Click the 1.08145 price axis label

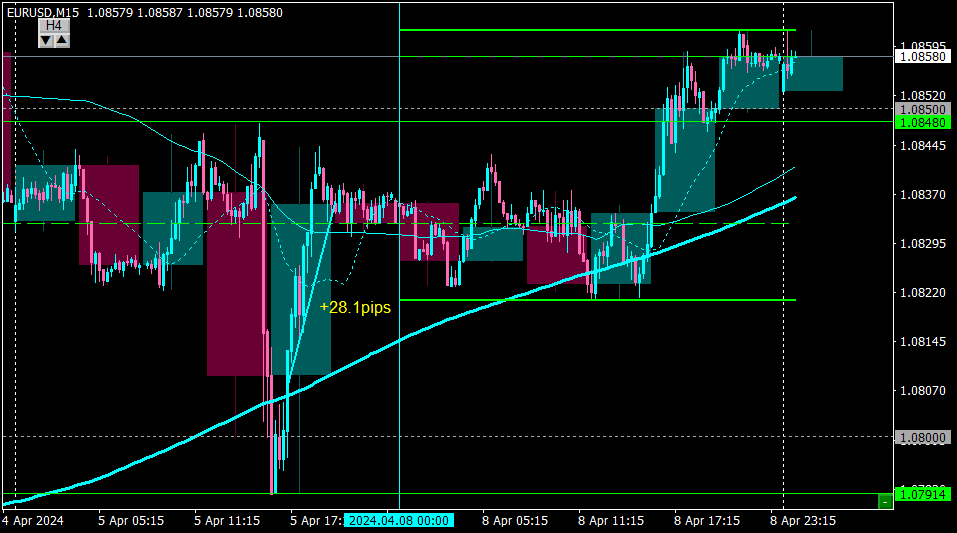923,342
